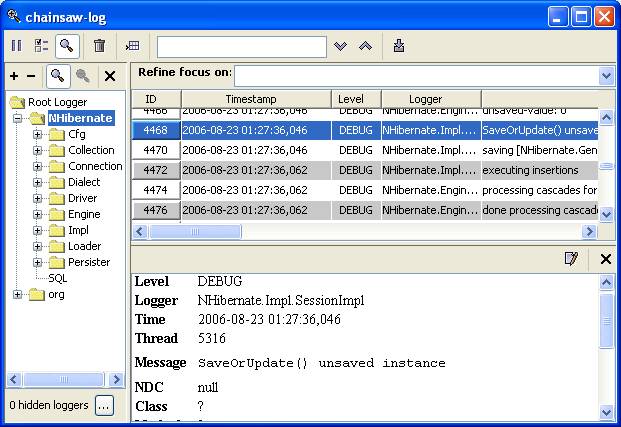Select the Driver folder icon

tap(57, 198)
